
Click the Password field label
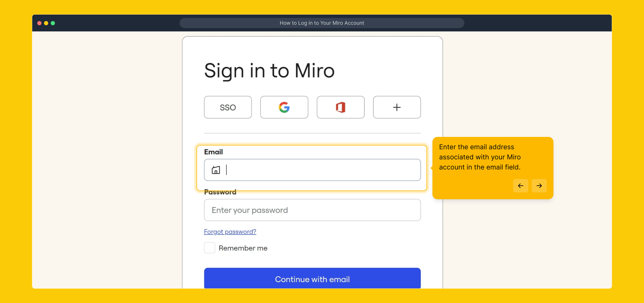pos(220,192)
